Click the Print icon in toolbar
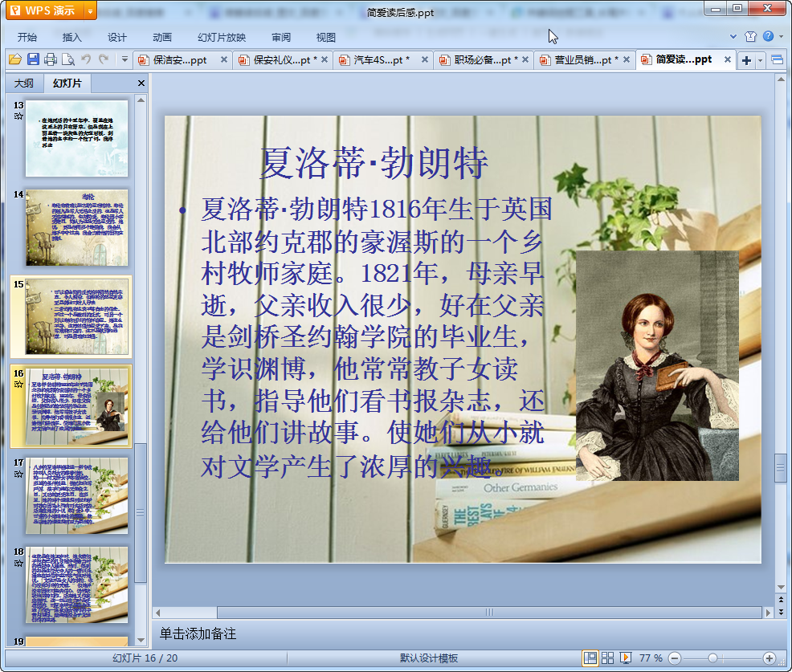Image resolution: width=792 pixels, height=672 pixels. click(x=51, y=59)
